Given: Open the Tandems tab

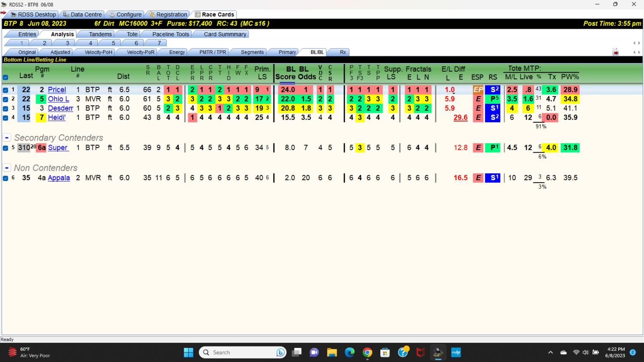Looking at the screenshot, I should coord(100,34).
